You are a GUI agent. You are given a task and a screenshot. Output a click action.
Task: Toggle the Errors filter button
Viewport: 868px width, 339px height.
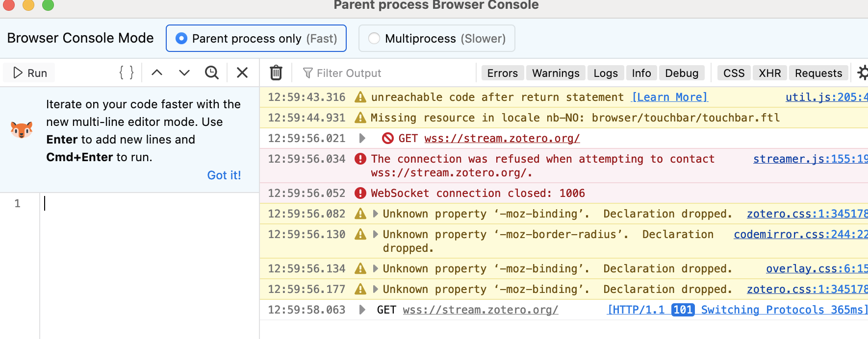click(503, 73)
